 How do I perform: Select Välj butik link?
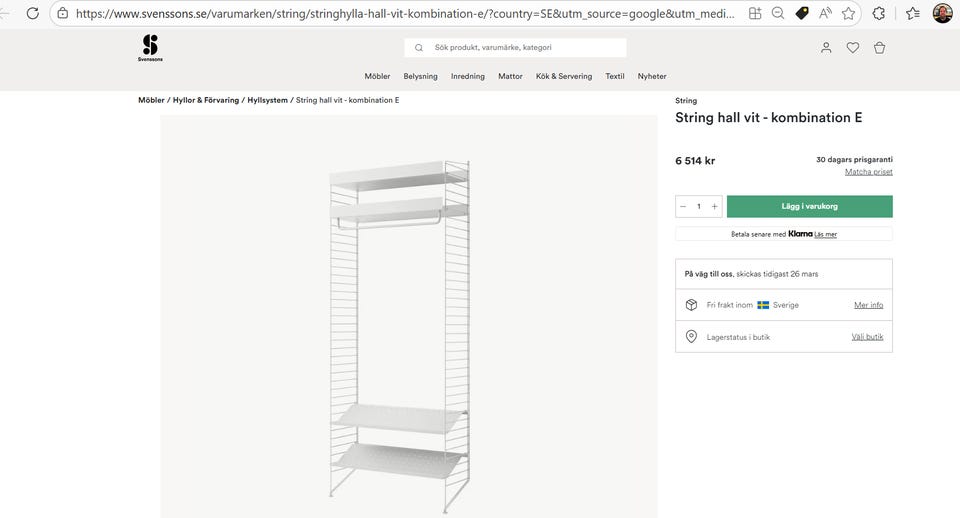[x=867, y=337]
